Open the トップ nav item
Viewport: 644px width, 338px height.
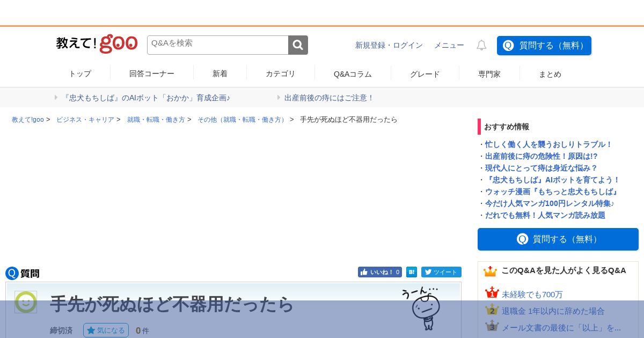[80, 74]
